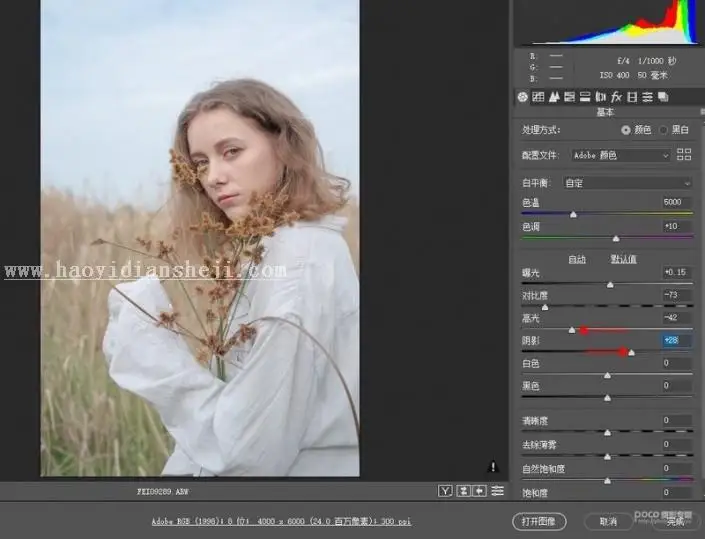Click the 色调 slider handle
The height and width of the screenshot is (539, 705).
click(x=616, y=238)
